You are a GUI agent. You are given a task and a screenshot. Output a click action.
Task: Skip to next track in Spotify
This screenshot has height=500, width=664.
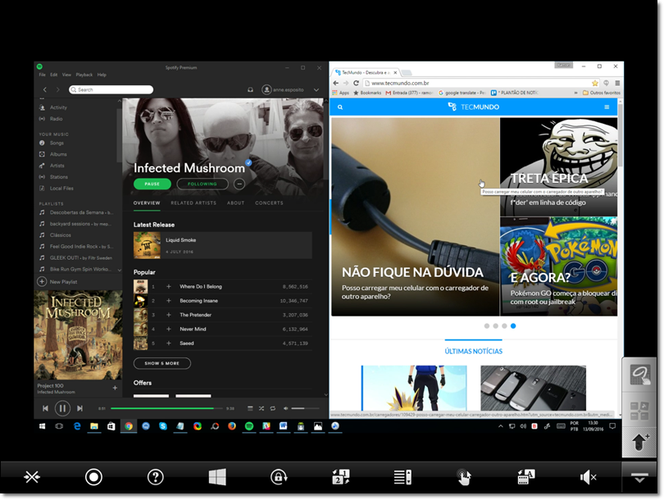80,409
